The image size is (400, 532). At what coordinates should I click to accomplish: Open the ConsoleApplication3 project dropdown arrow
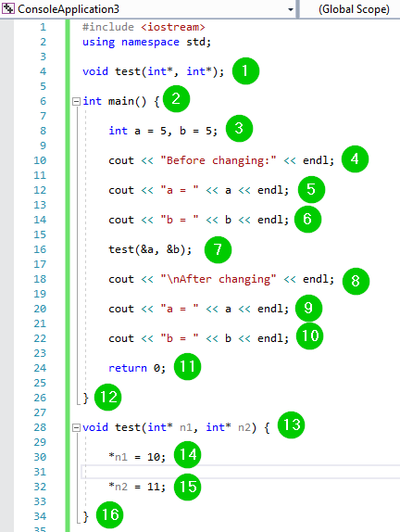(290, 9)
